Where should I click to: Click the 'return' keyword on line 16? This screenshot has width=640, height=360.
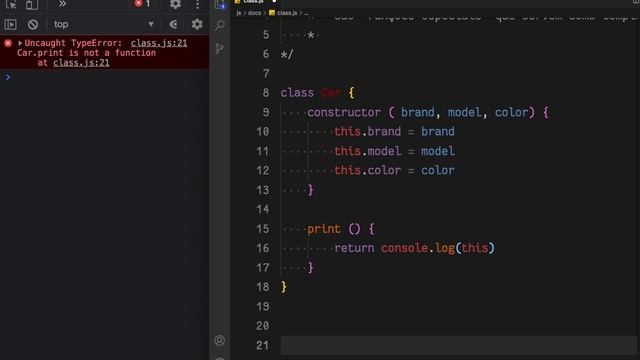coord(354,248)
